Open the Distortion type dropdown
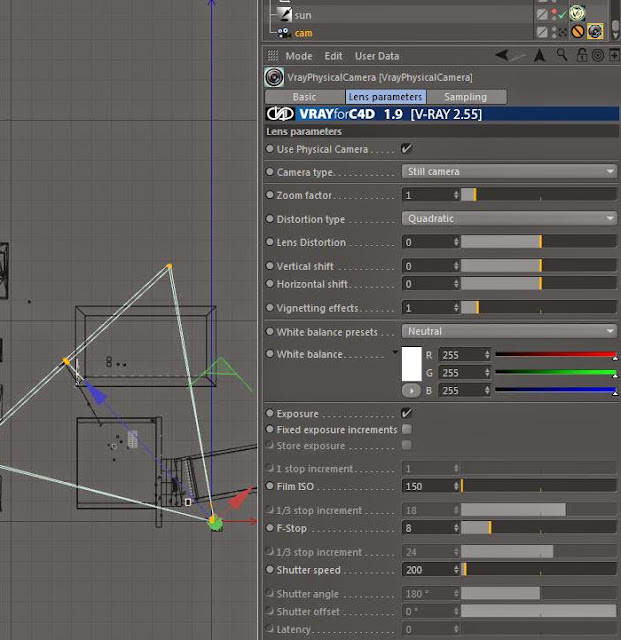Image resolution: width=621 pixels, height=640 pixels. [509, 218]
